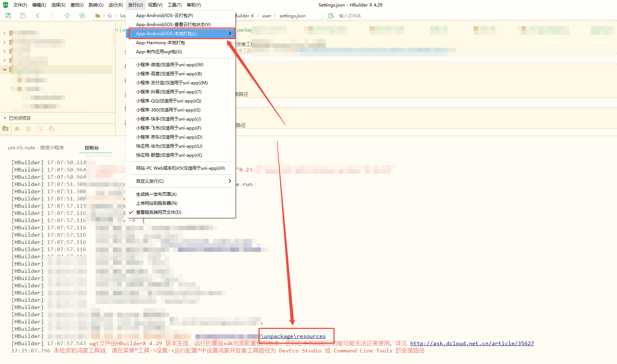Expand the 已关闭项目 section
Image resolution: width=617 pixels, height=364 pixels.
20,118
